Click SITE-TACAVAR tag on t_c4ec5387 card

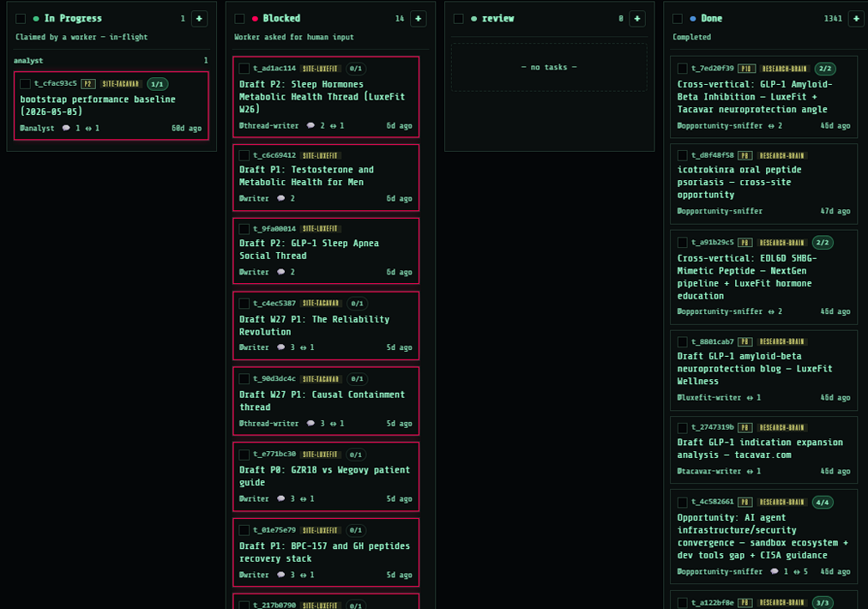tap(321, 304)
